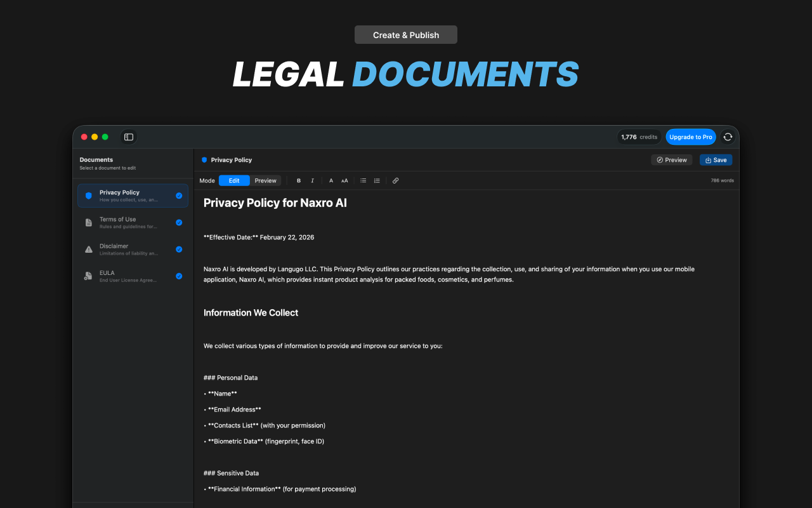Toggle the sidebar panel icon
Screen dimensions: 812x508
click(x=129, y=137)
